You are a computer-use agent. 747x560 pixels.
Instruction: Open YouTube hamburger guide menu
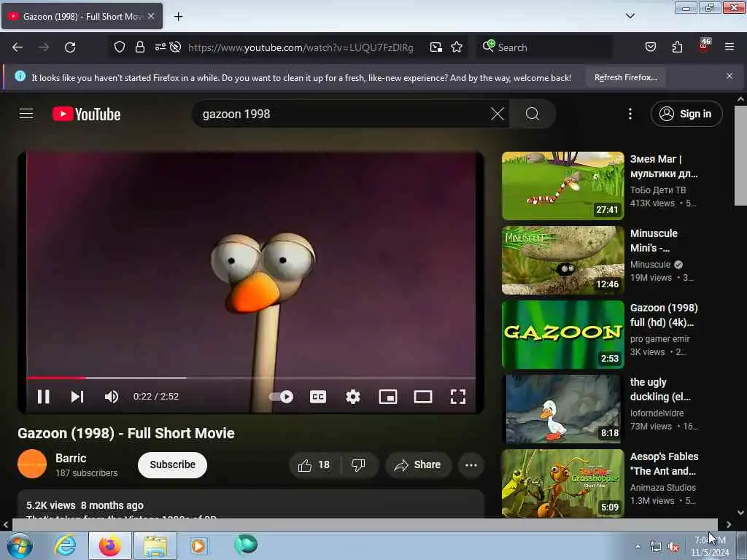pyautogui.click(x=26, y=114)
